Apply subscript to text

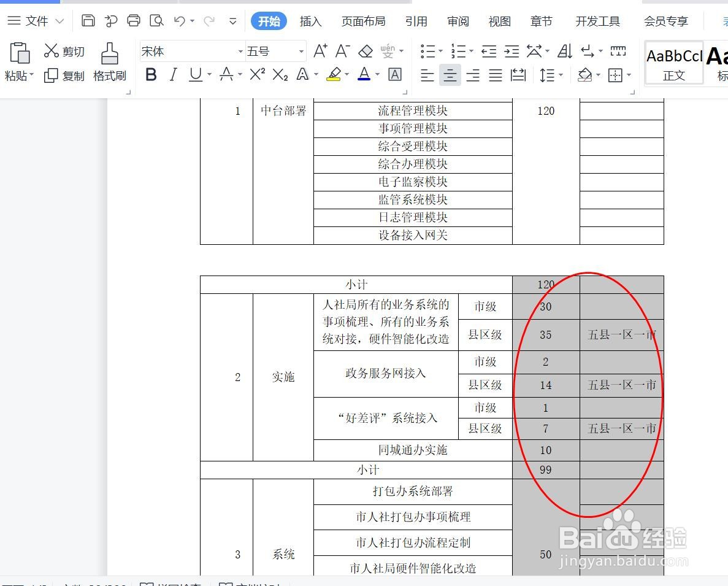(x=279, y=75)
